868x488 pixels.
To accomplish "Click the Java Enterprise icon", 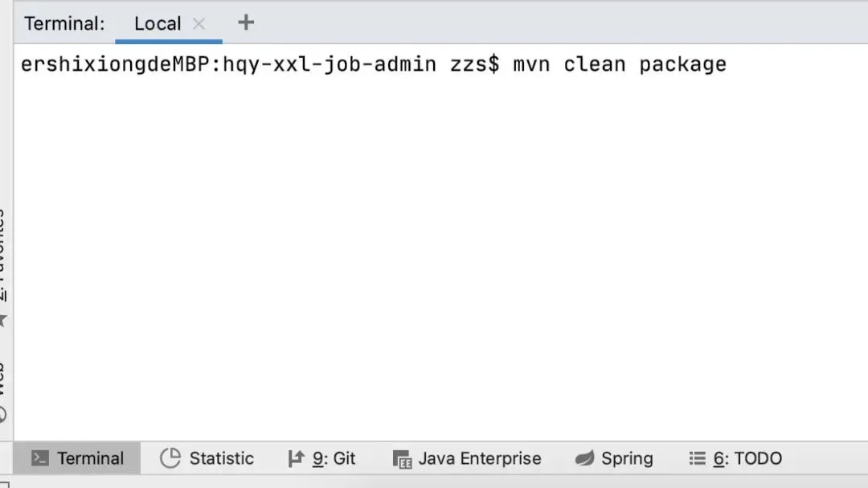I will tap(402, 459).
